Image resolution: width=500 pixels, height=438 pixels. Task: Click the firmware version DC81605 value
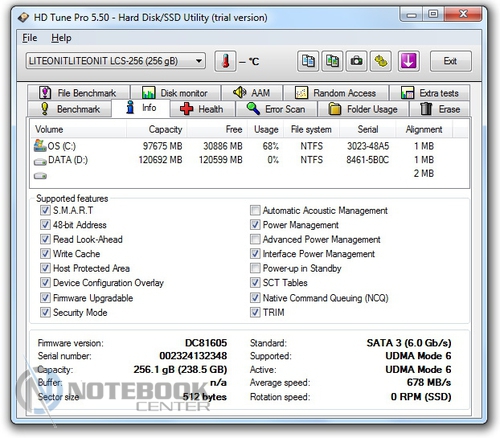coord(206,343)
